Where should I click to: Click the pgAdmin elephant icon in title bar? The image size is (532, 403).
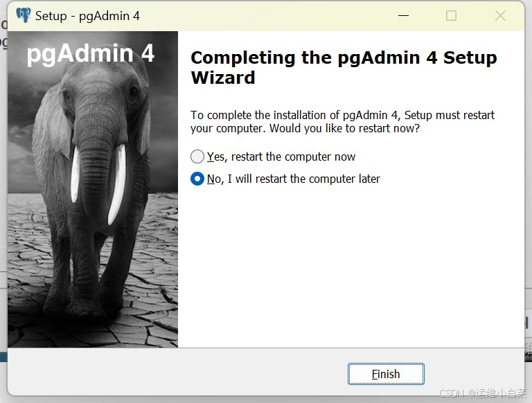pos(24,15)
